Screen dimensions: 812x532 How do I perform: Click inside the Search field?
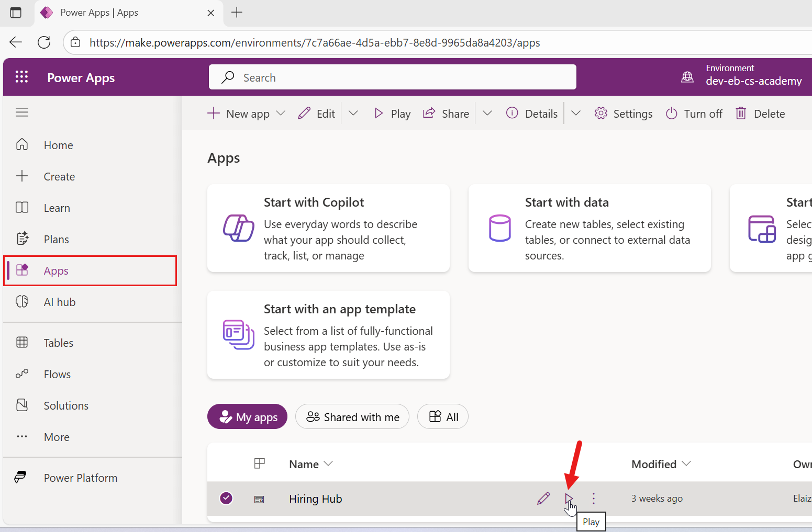(392, 77)
